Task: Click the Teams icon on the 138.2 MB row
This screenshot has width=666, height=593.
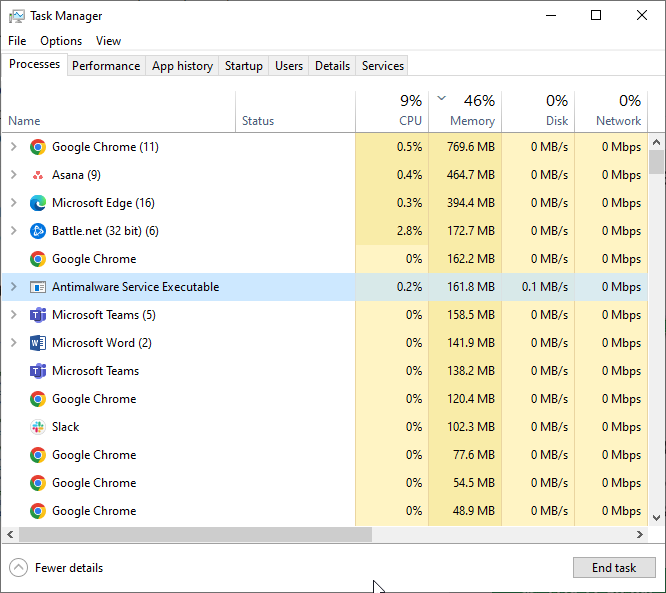Action: 38,371
